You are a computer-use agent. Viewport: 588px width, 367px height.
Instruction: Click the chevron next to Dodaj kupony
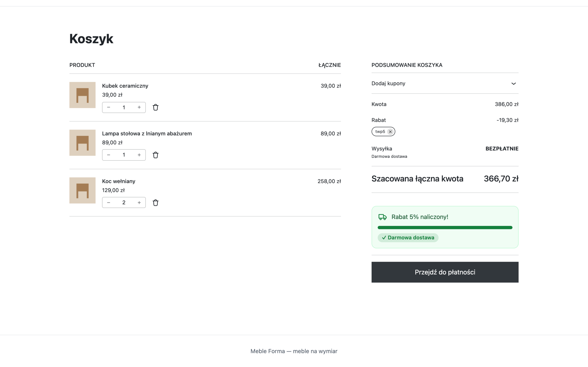[x=513, y=83]
